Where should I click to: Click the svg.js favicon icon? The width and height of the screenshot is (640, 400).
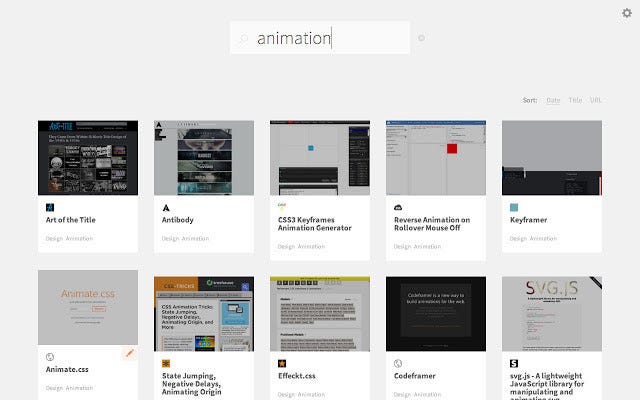514,363
